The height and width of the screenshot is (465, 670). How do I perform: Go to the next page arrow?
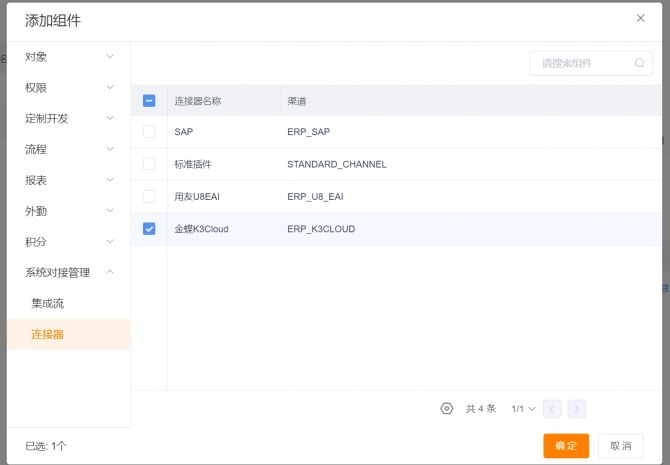577,408
